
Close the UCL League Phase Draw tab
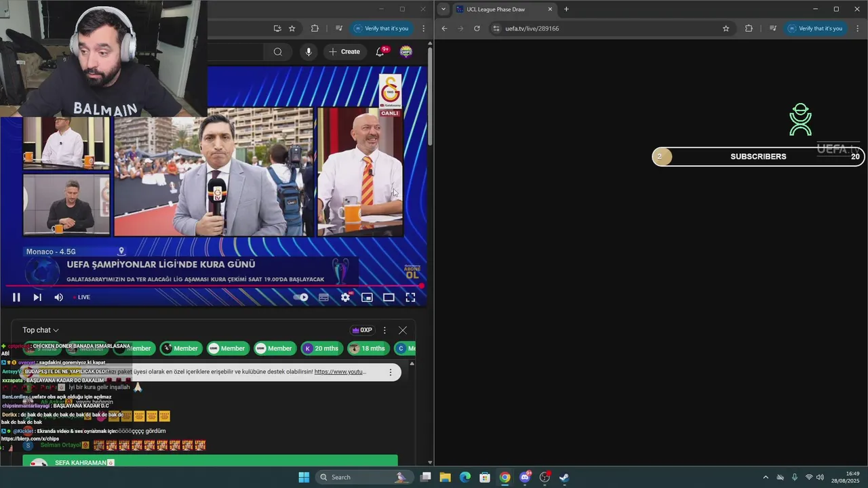point(550,9)
